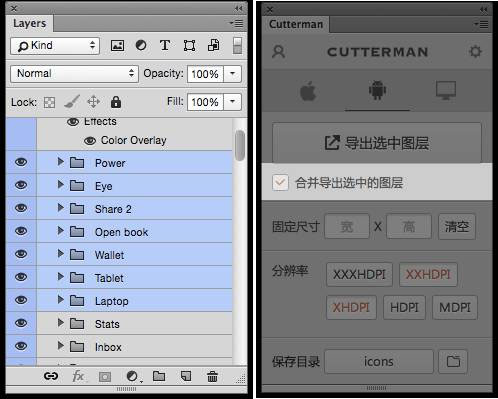Viewport: 498px width, 399px height.
Task: Toggle XXHDPI resolution
Action: pyautogui.click(x=428, y=275)
